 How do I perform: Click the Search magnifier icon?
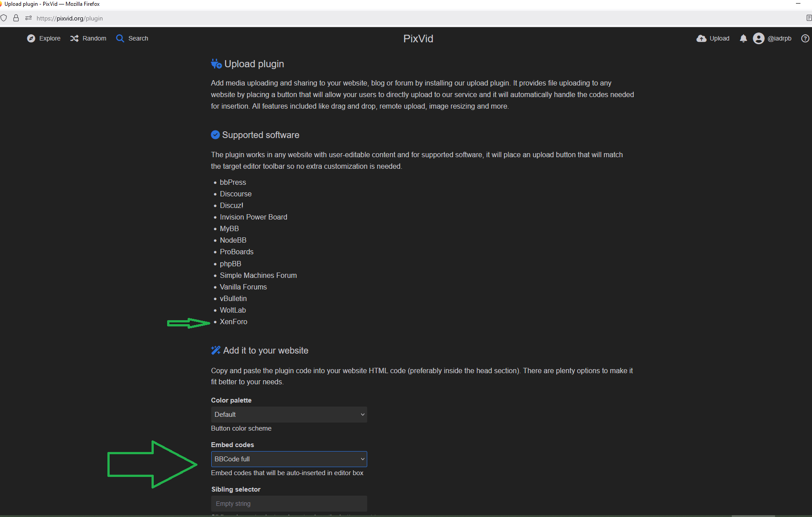point(120,38)
